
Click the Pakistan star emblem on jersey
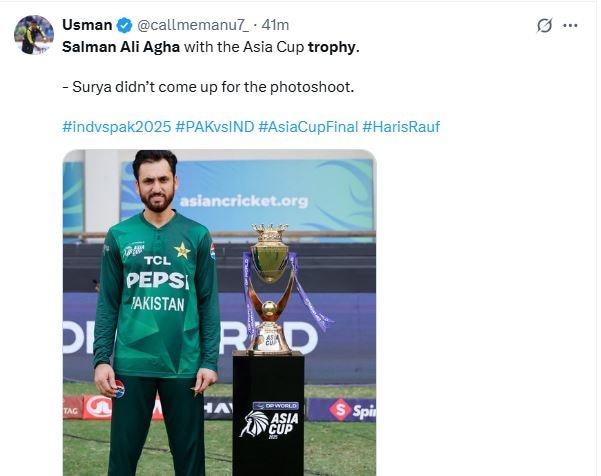click(x=181, y=250)
